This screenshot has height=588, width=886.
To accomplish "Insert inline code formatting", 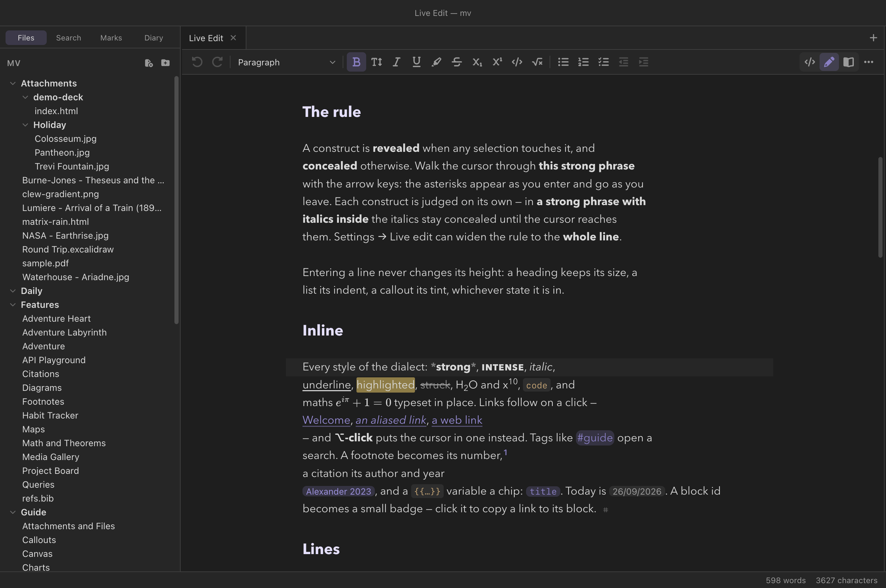I will click(517, 62).
